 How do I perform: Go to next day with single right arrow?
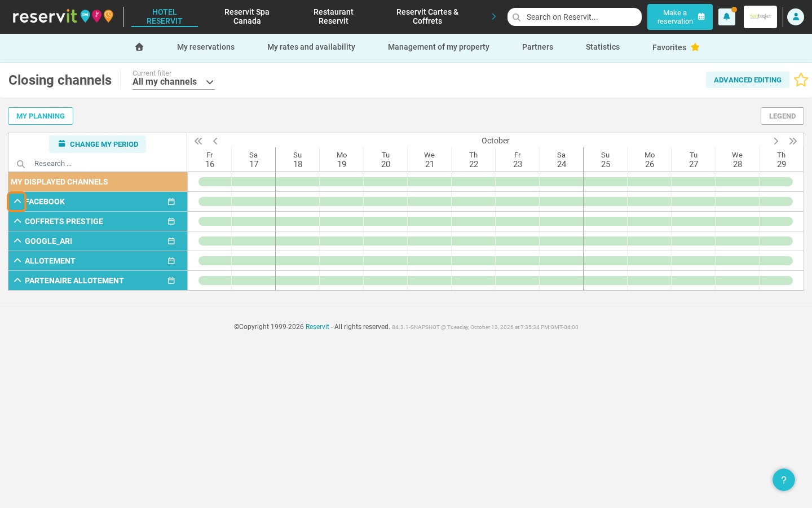tap(776, 141)
